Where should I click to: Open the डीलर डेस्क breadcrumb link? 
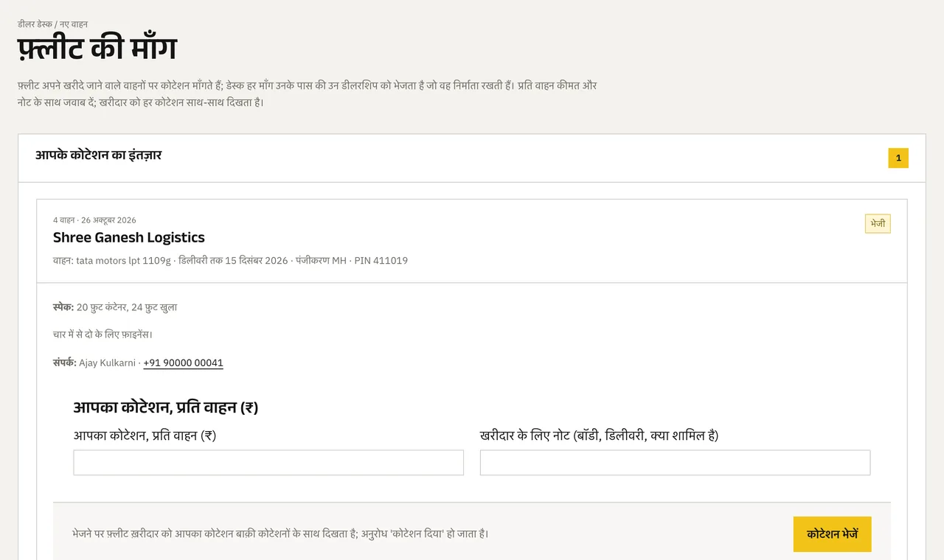(35, 24)
